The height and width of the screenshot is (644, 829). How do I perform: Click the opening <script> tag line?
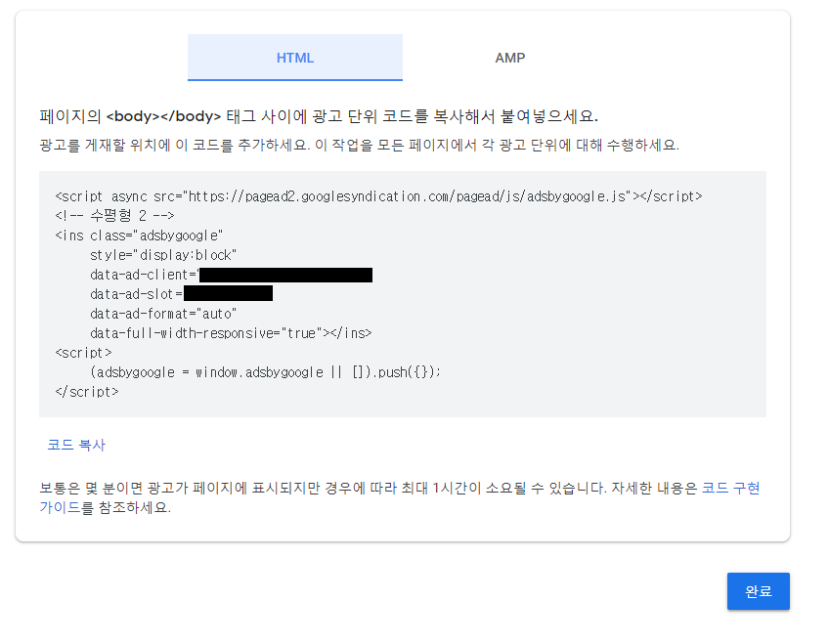click(83, 353)
